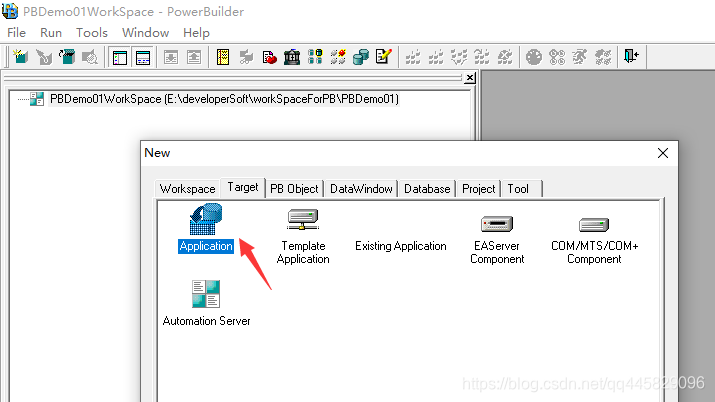Image resolution: width=715 pixels, height=402 pixels.
Task: Click the Next Error down-arrow icon
Action: [x=171, y=57]
